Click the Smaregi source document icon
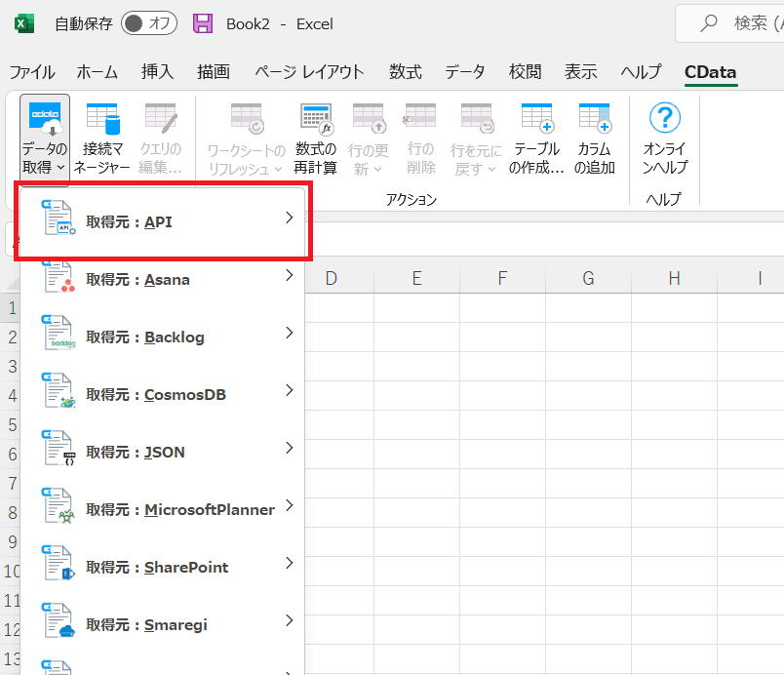 [59, 620]
